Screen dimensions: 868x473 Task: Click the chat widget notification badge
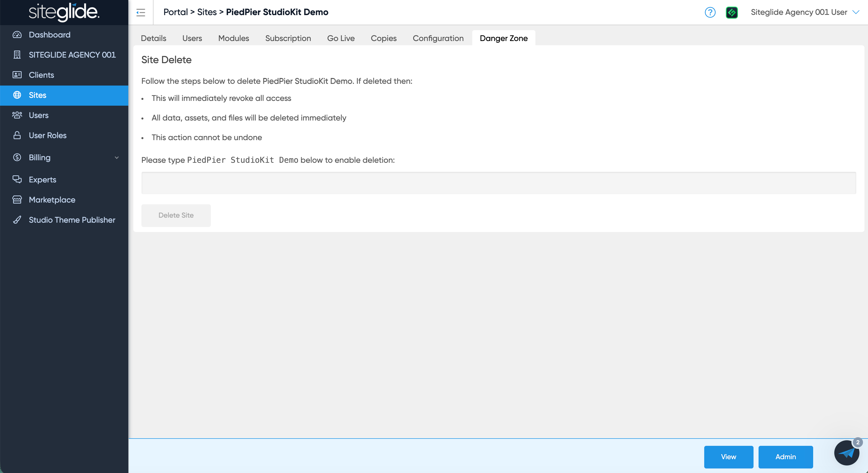[857, 442]
